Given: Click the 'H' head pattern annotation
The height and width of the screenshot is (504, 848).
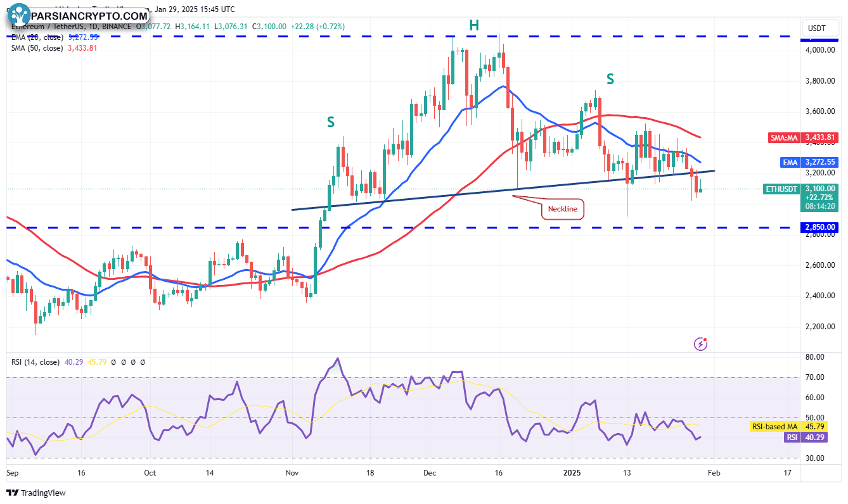Looking at the screenshot, I should (x=474, y=25).
